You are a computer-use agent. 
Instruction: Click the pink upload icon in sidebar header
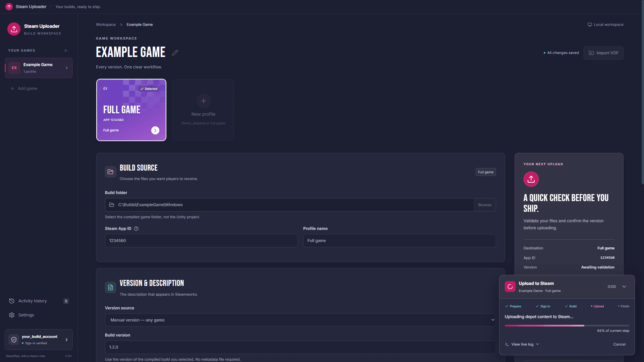[x=14, y=29]
